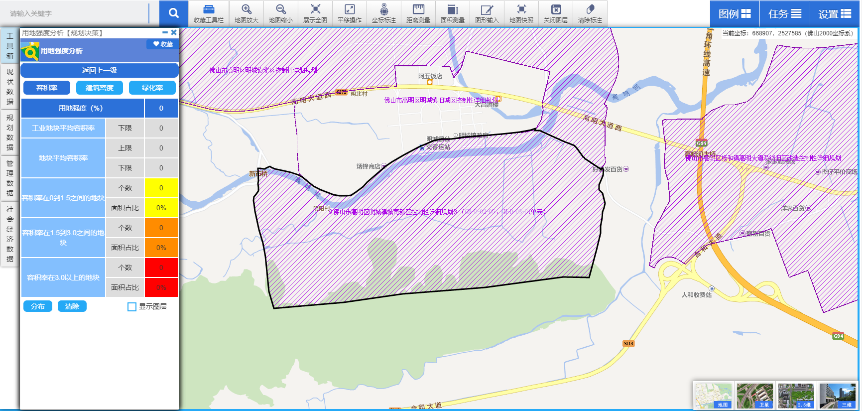Click 展示全图 full extent tool
The width and height of the screenshot is (868, 411).
(315, 13)
